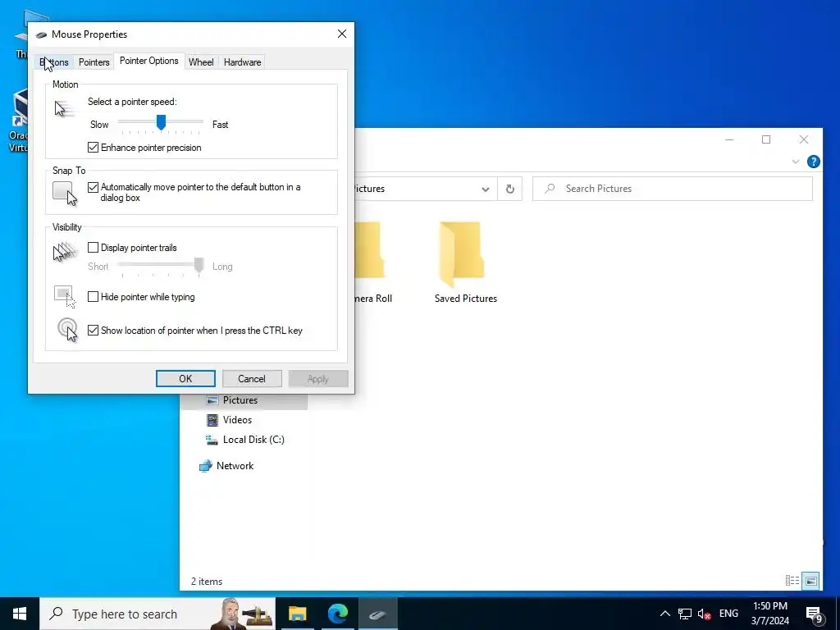Viewport: 840px width, 630px height.
Task: Close the Mouse Properties dialog
Action: [x=342, y=34]
